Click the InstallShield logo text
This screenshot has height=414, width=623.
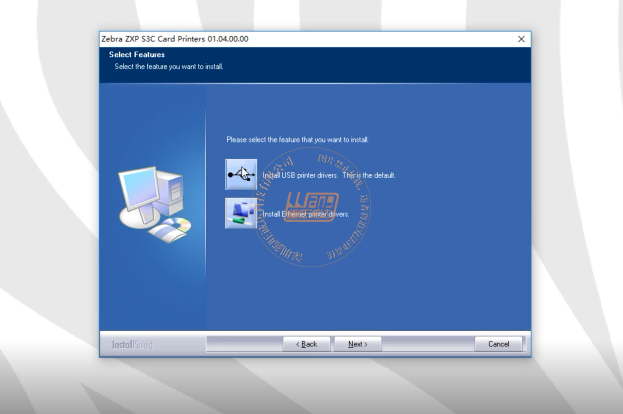(x=132, y=344)
